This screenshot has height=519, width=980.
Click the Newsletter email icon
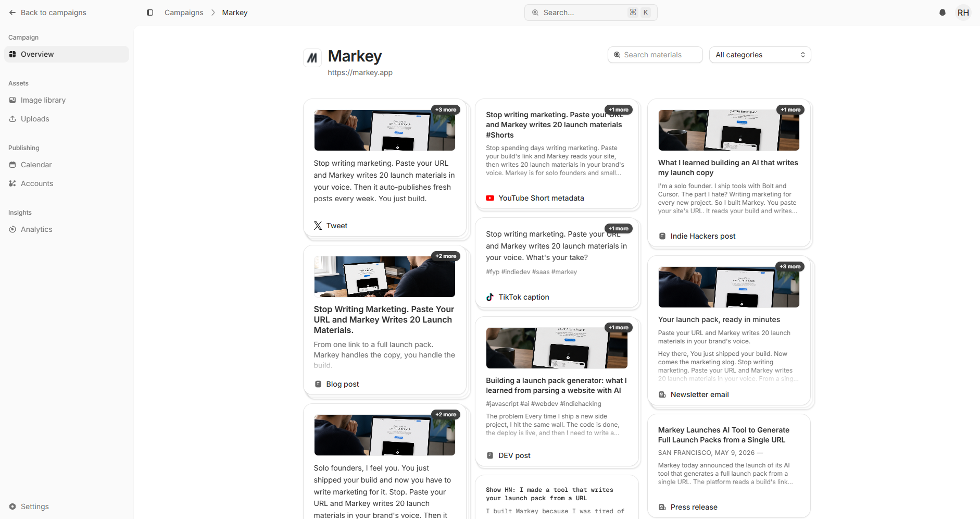662,394
